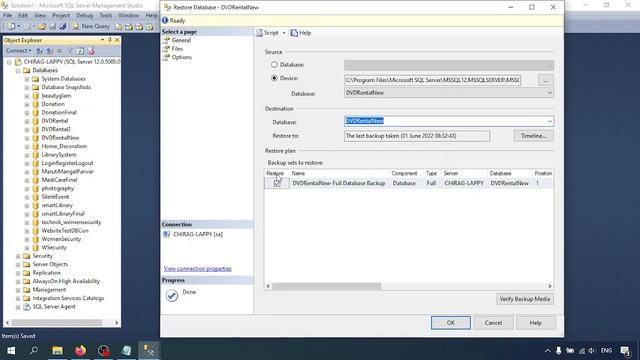Select the Replication folder icon
The height and width of the screenshot is (360, 640).
tap(27, 273)
